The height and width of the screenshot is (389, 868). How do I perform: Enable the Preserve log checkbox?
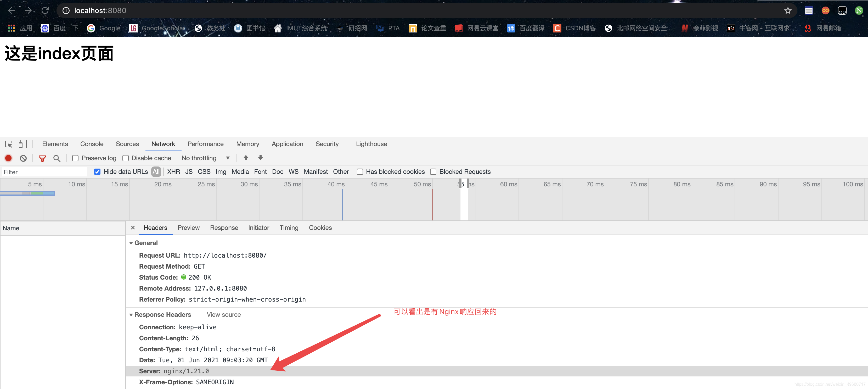(76, 158)
